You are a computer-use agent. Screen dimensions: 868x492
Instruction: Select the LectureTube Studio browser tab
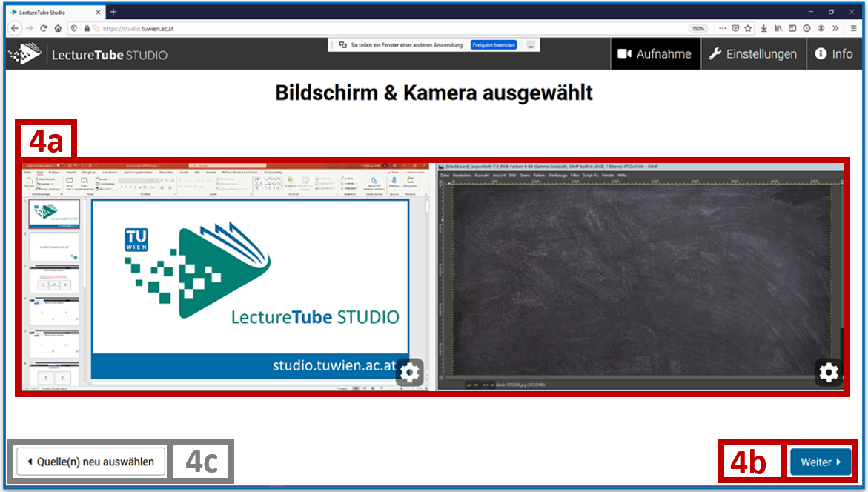click(56, 12)
